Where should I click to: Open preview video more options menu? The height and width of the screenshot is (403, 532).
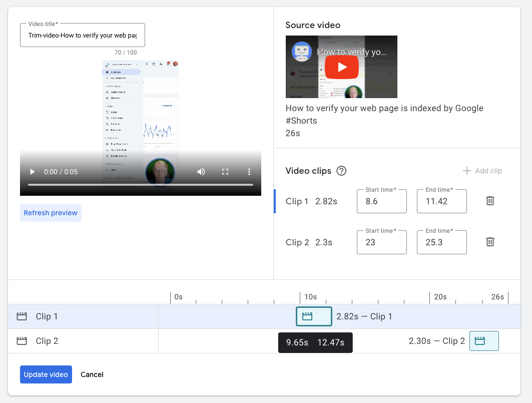[249, 172]
